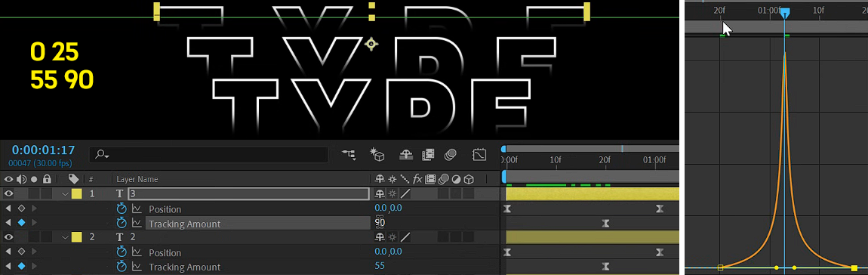Viewport: 868px width, 275px height.
Task: Toggle continuous rasterize switch on layer 3
Action: (x=392, y=193)
